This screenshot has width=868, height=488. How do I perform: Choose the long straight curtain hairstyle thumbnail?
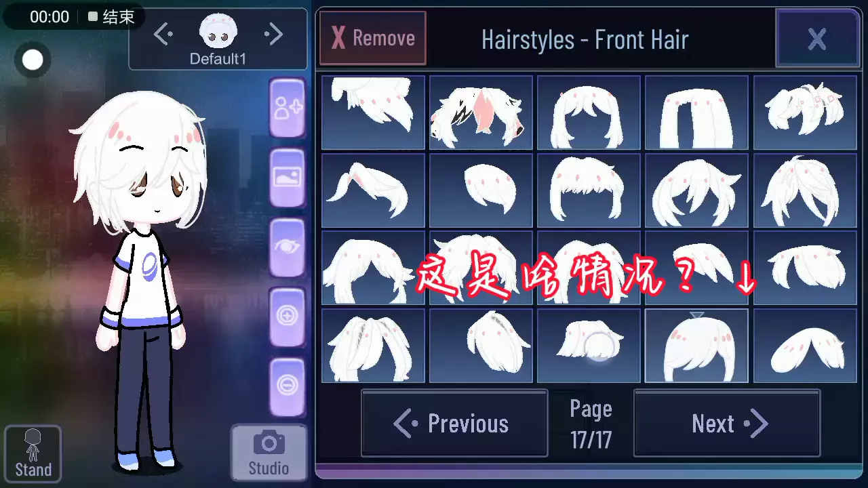696,113
